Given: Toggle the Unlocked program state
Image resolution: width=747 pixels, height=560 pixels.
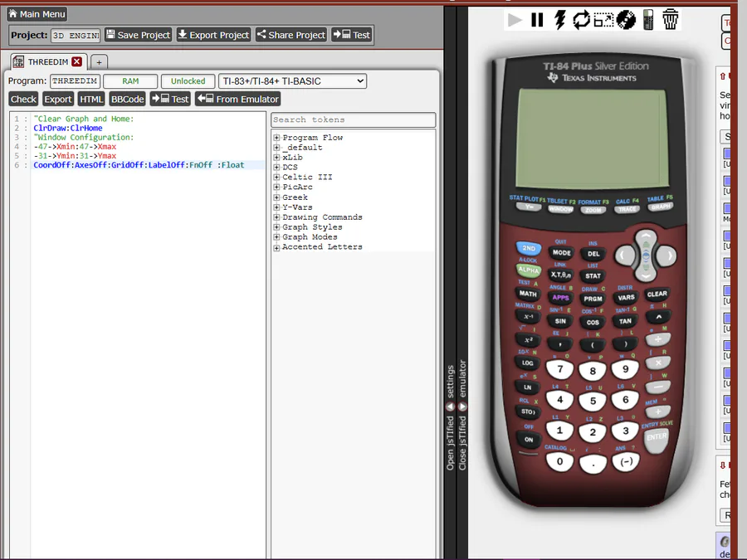Looking at the screenshot, I should [x=188, y=81].
